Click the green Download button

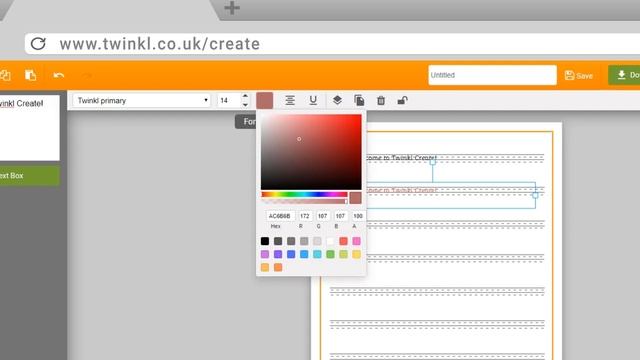point(624,75)
